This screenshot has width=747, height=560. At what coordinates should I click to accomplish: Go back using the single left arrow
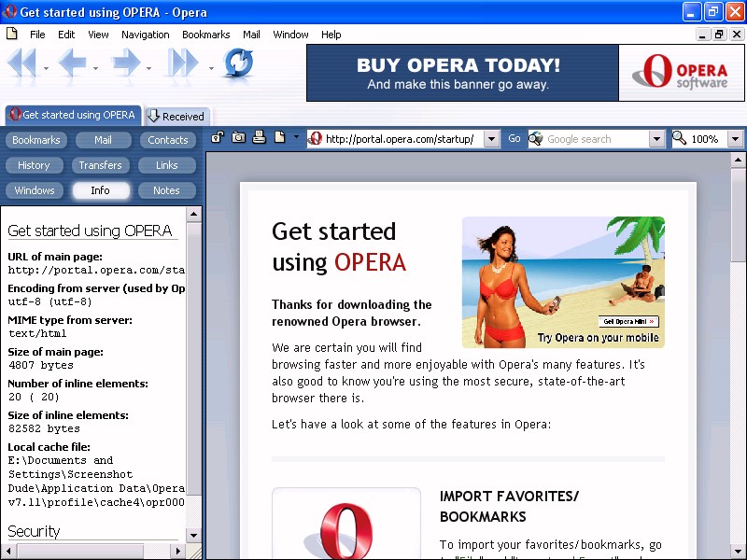73,63
